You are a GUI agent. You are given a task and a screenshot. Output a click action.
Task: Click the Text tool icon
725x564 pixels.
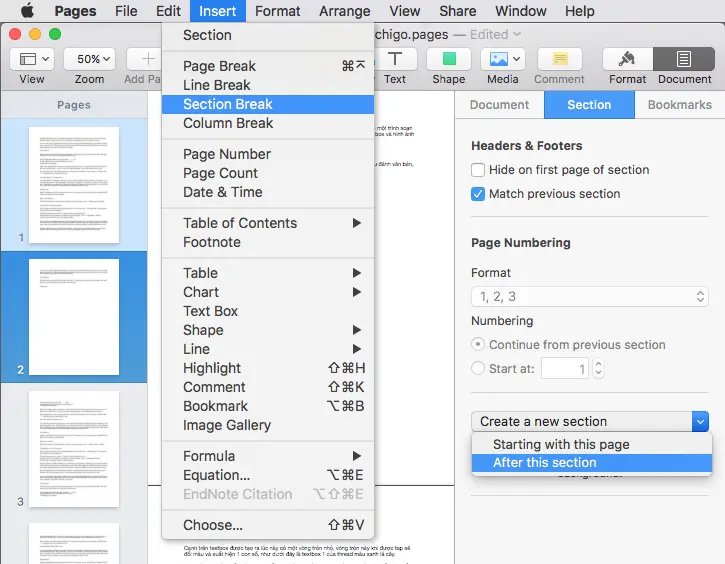pyautogui.click(x=395, y=59)
